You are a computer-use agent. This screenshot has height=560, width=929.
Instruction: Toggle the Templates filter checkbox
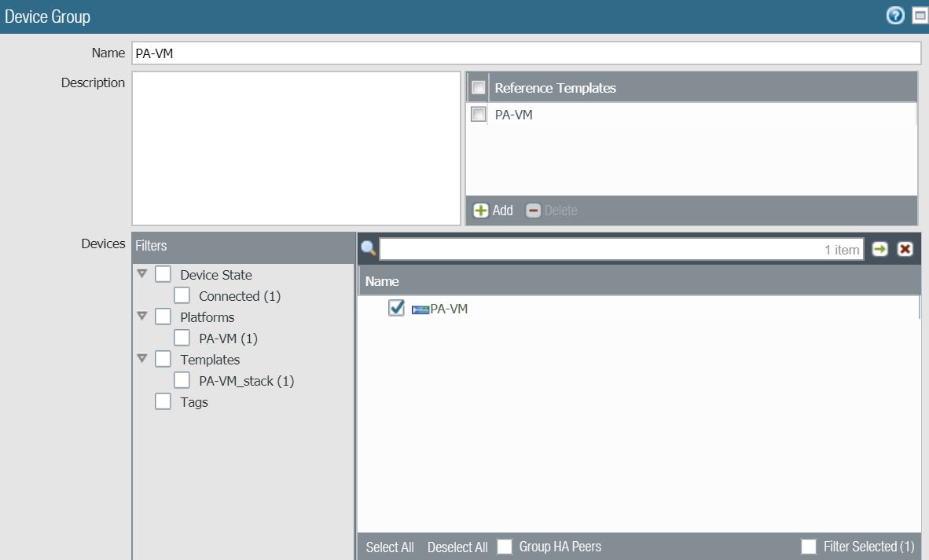coord(163,359)
